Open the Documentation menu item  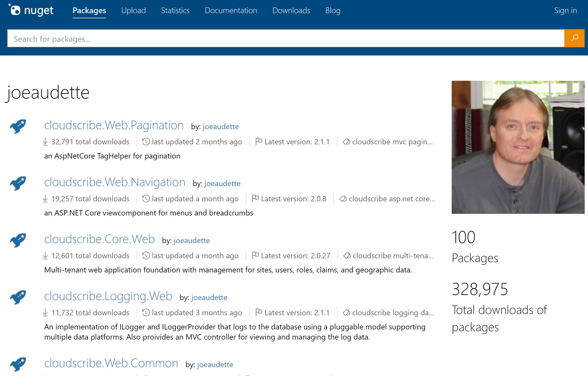231,10
